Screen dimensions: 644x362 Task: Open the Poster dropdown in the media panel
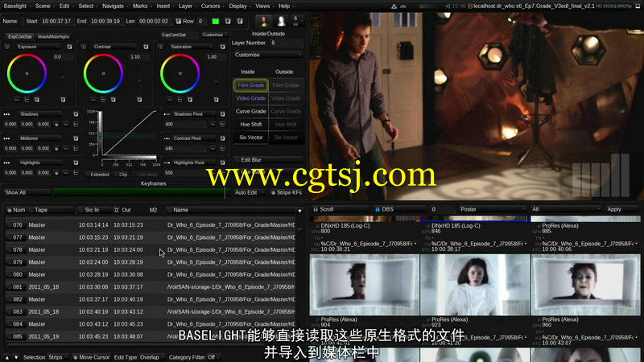[x=492, y=209]
